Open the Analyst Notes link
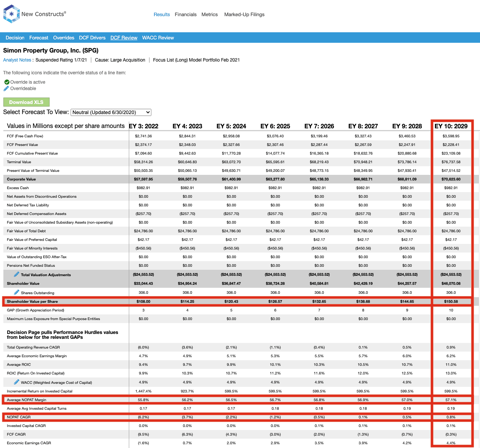Screen dimensions: 480x448 pyautogui.click(x=17, y=60)
